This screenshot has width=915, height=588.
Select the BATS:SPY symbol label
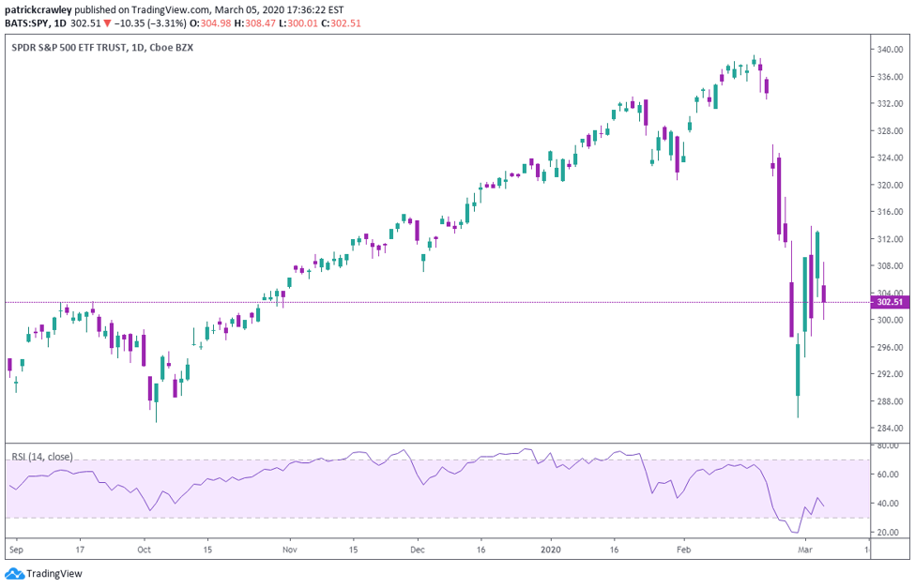pos(27,23)
